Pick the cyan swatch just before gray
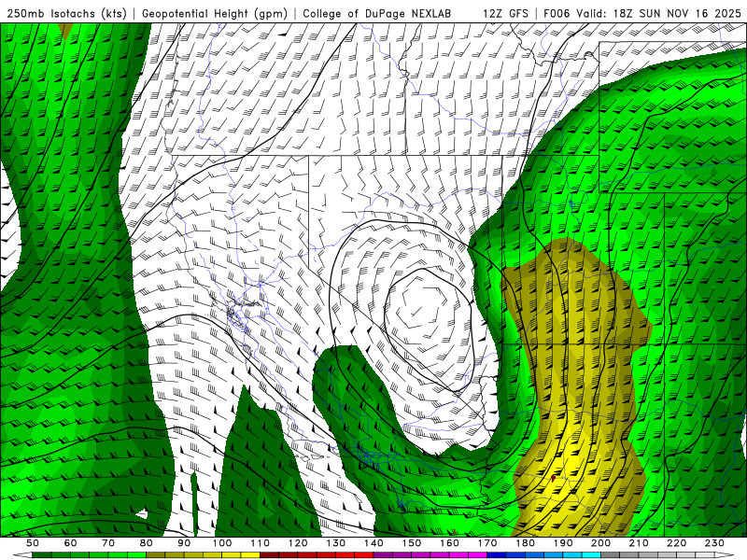Image resolution: width=747 pixels, height=560 pixels. (x=591, y=555)
